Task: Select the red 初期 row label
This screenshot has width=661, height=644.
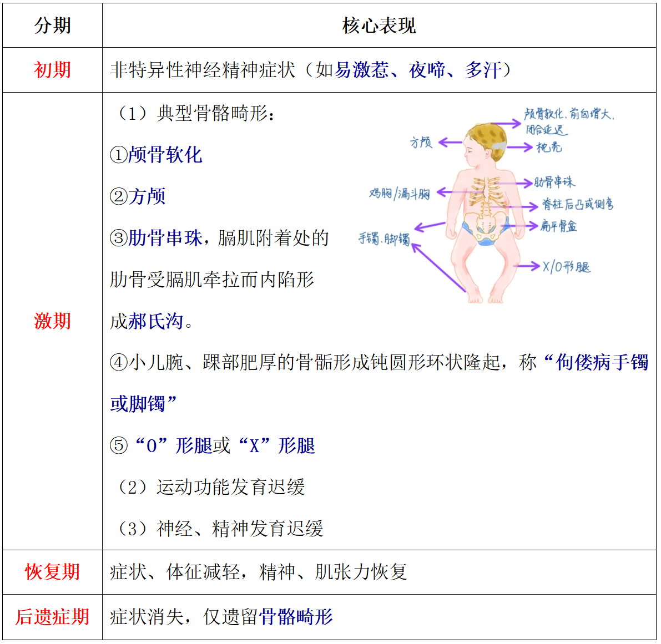Action: [53, 70]
